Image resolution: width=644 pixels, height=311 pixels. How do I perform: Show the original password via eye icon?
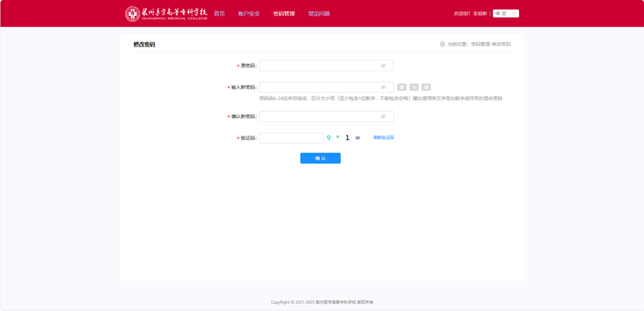coord(384,65)
